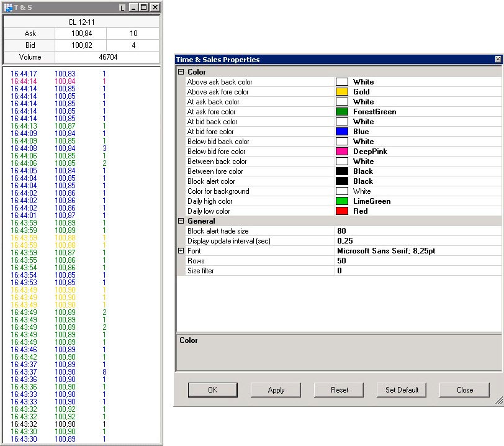Select the LimeGreen Daily high color swatch
Image resolution: width=504 pixels, height=446 pixels.
[x=342, y=201]
